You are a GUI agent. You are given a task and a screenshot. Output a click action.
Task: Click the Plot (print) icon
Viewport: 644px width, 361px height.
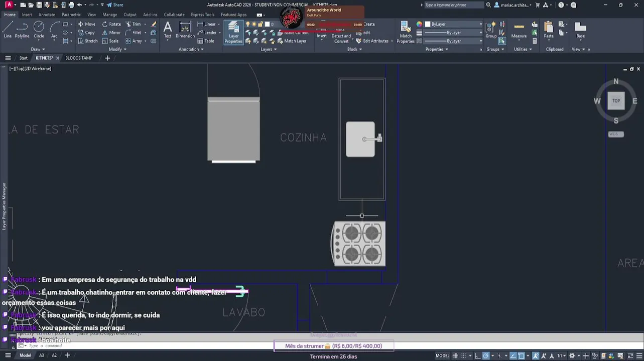click(x=71, y=5)
